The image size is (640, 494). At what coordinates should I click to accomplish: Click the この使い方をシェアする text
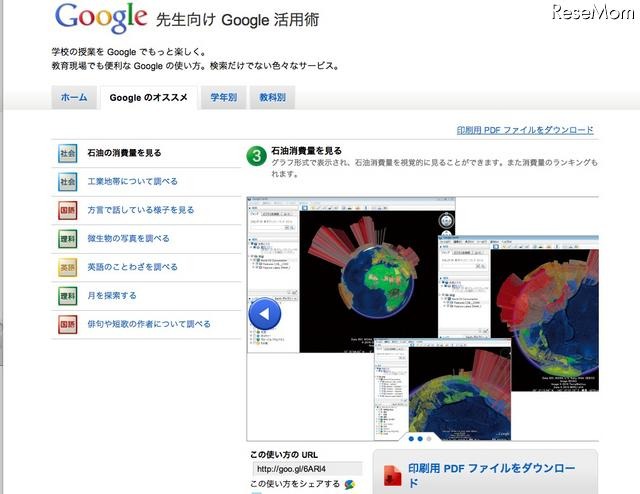tap(295, 484)
